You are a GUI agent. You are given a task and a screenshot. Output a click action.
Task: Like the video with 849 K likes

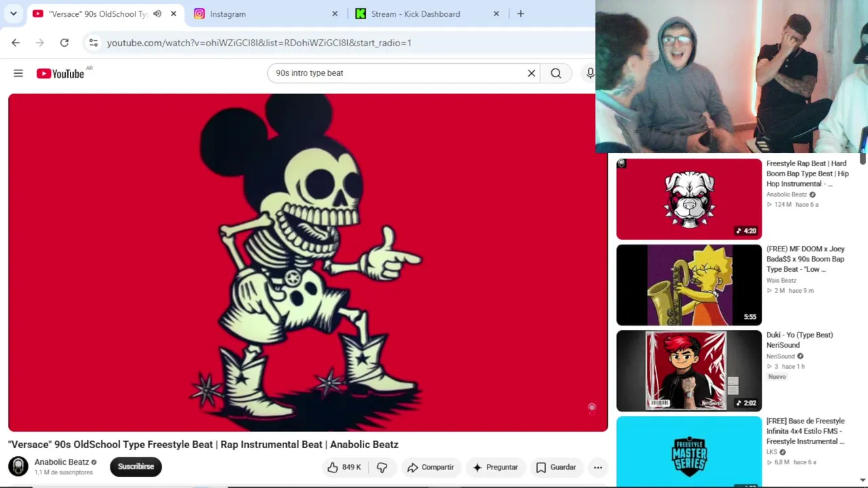tap(344, 467)
